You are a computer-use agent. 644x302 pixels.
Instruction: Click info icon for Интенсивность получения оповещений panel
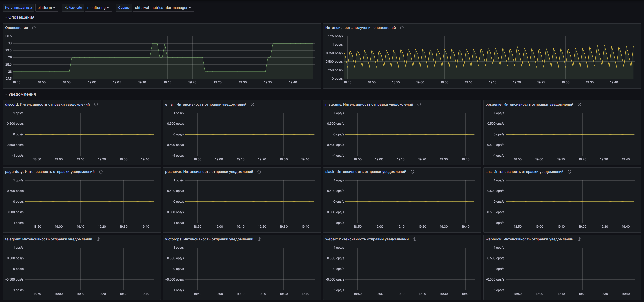point(402,28)
